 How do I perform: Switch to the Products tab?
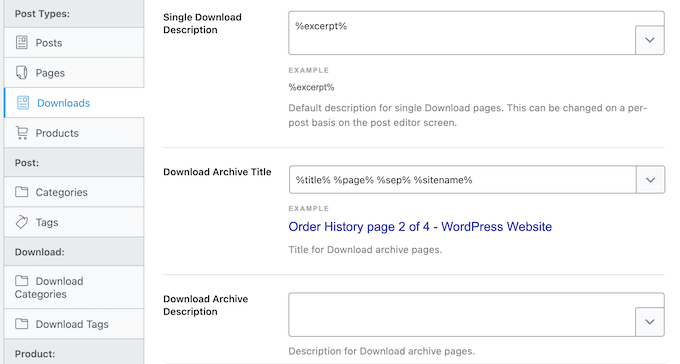point(74,133)
